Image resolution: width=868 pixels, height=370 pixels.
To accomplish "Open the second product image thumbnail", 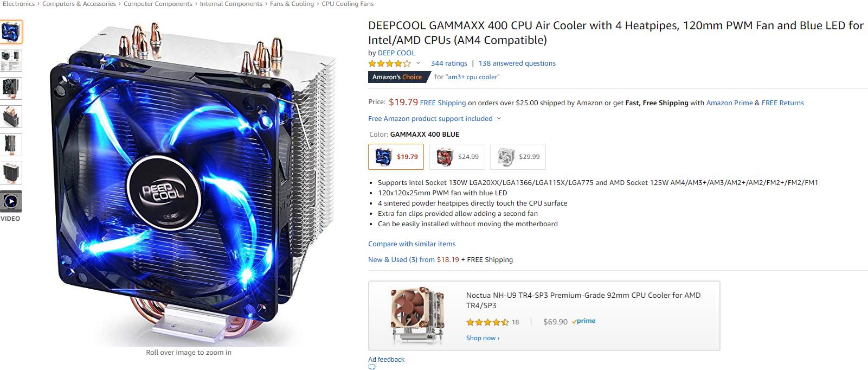I will pyautogui.click(x=11, y=60).
